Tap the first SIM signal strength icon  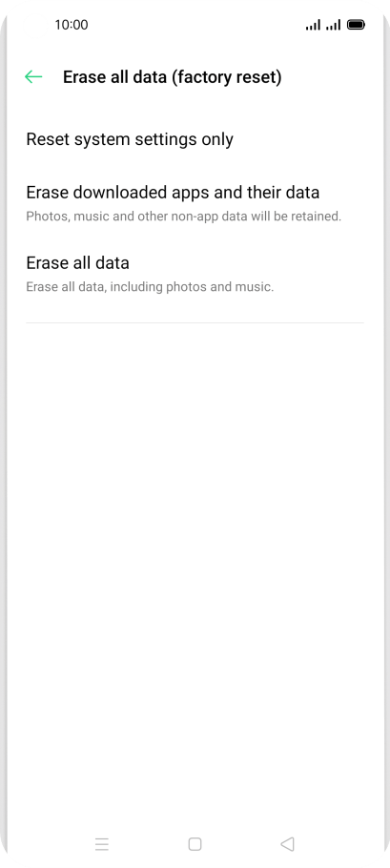(x=313, y=25)
